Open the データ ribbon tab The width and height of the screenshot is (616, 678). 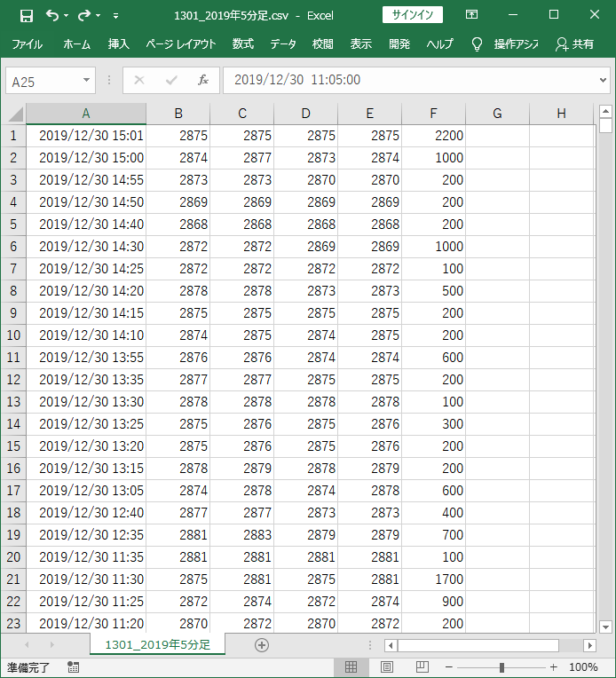click(283, 43)
